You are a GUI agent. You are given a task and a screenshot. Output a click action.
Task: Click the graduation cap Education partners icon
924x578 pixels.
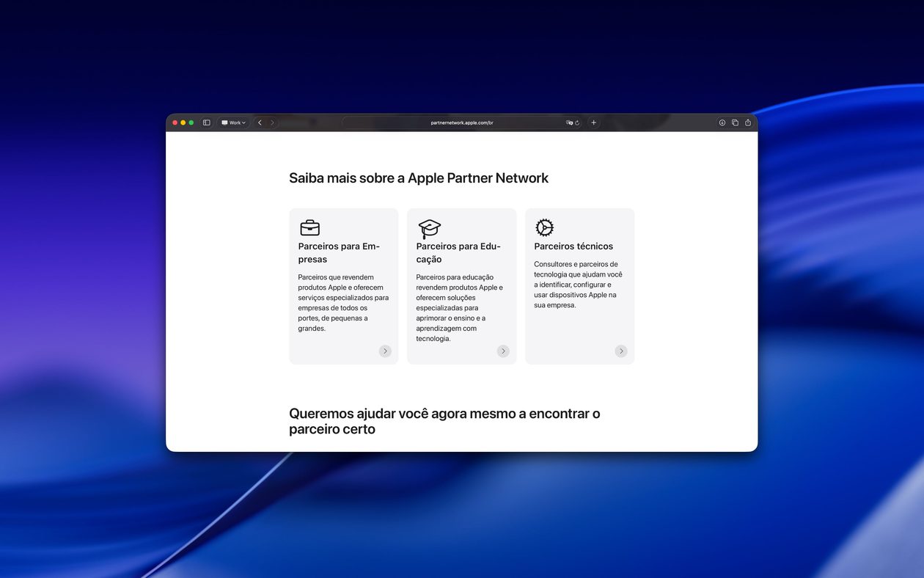click(428, 227)
